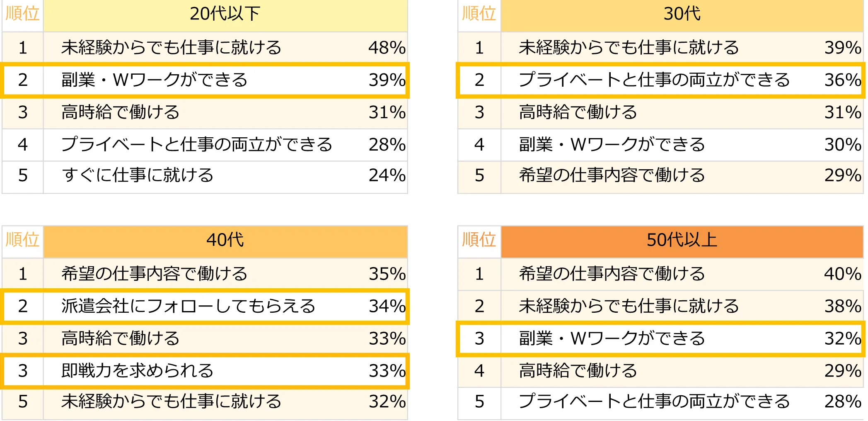Click the 30代 table header
This screenshot has width=868, height=421.
click(x=682, y=14)
